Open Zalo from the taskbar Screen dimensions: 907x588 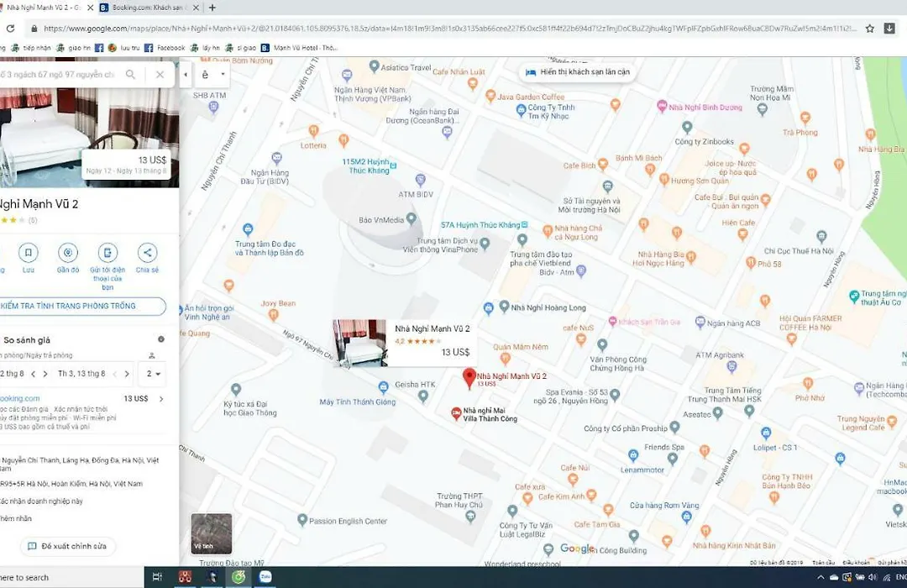pyautogui.click(x=265, y=577)
